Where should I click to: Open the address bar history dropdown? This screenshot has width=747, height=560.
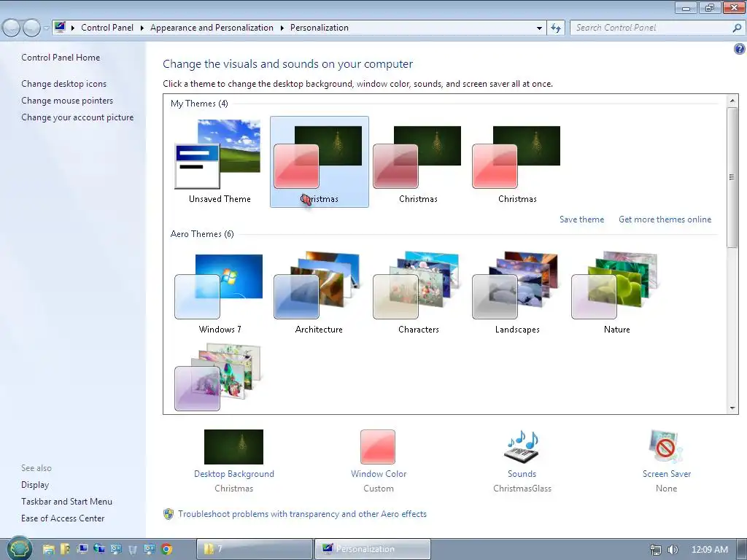coord(539,28)
